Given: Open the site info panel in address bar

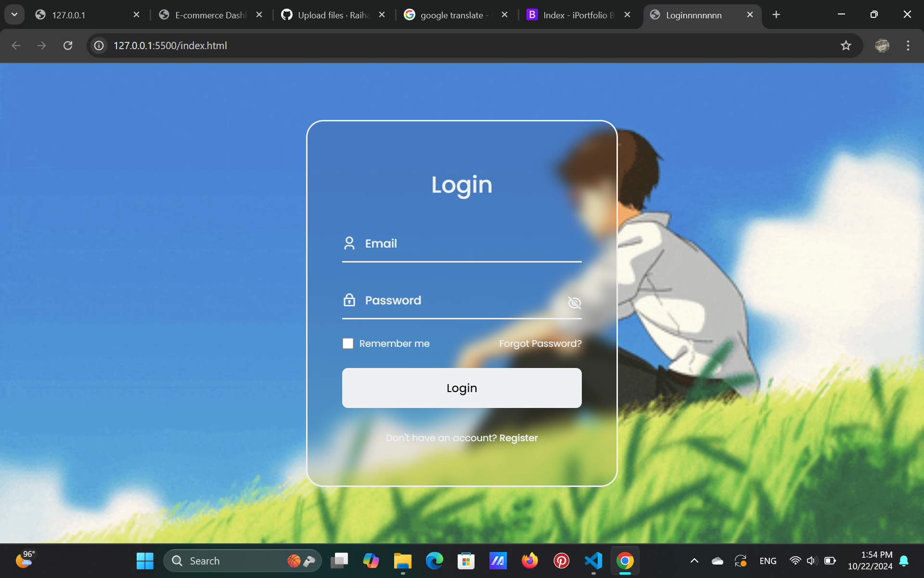Looking at the screenshot, I should point(99,46).
